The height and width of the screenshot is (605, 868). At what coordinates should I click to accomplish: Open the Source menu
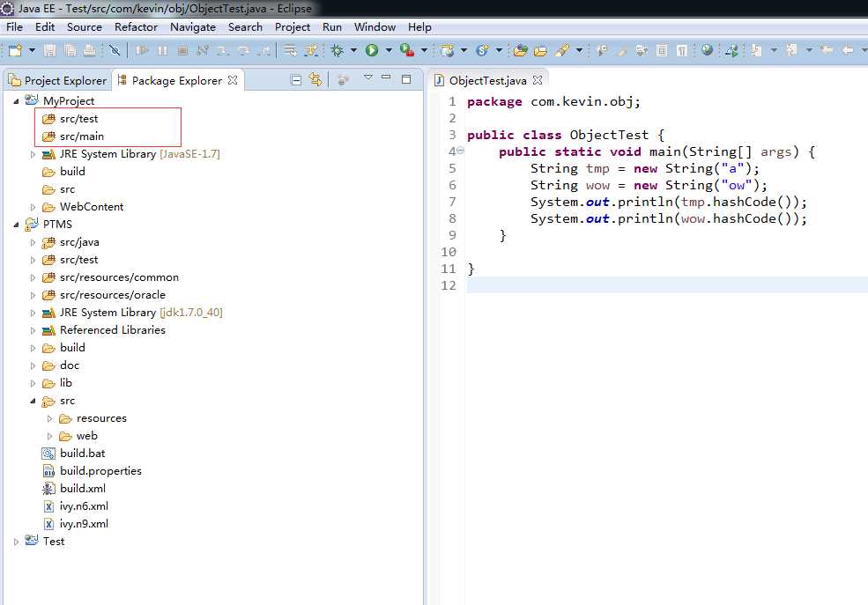pyautogui.click(x=84, y=27)
